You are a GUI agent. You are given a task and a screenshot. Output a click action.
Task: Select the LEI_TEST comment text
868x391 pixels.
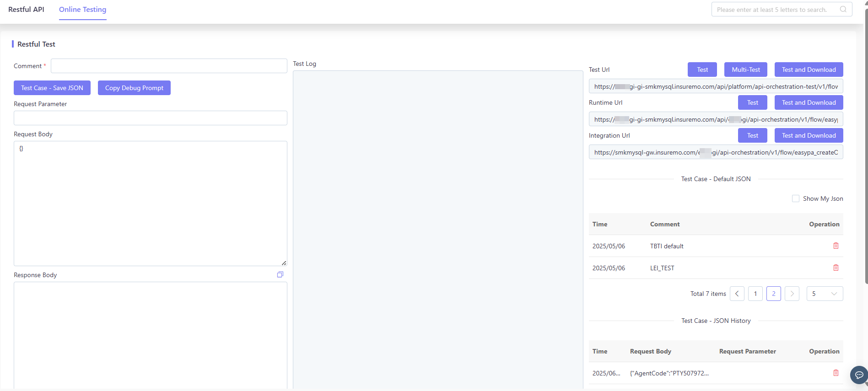coord(662,268)
